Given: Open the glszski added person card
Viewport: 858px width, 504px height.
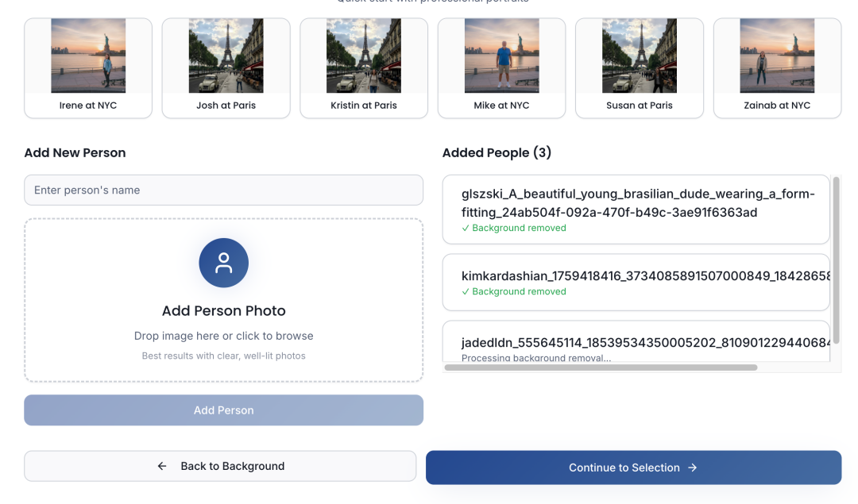Looking at the screenshot, I should tap(636, 209).
